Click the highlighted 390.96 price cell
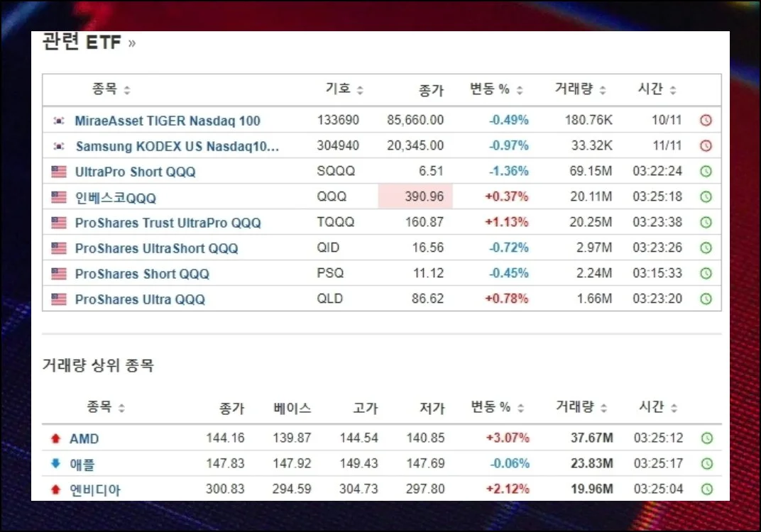 click(415, 197)
